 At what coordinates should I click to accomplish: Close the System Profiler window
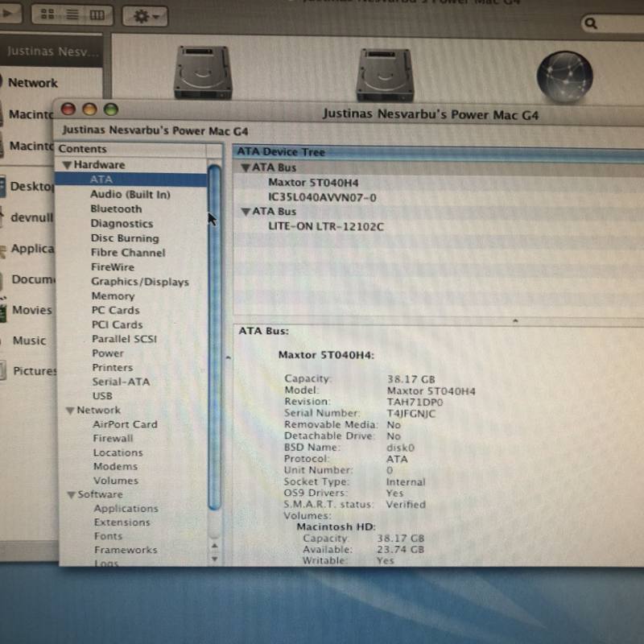pos(68,109)
